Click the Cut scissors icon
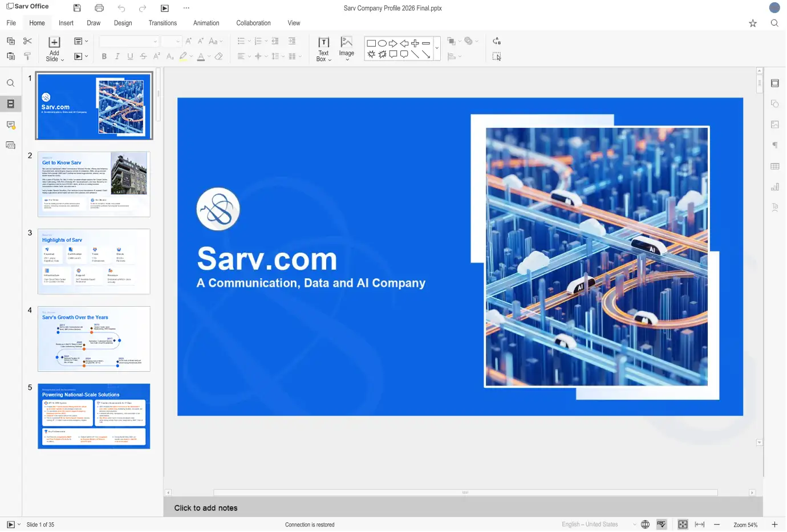Image resolution: width=787 pixels, height=532 pixels. click(x=27, y=41)
